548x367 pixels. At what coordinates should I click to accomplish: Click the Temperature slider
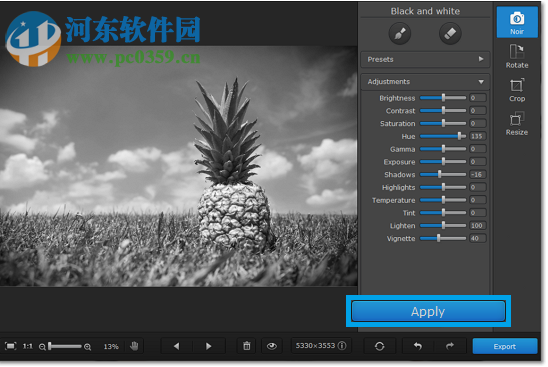pos(443,200)
